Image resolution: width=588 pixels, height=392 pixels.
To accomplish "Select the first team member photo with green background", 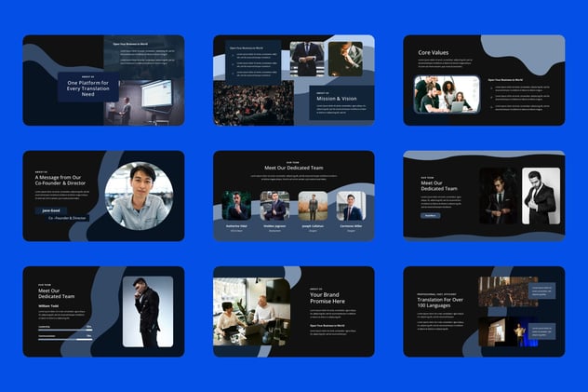I will [236, 206].
